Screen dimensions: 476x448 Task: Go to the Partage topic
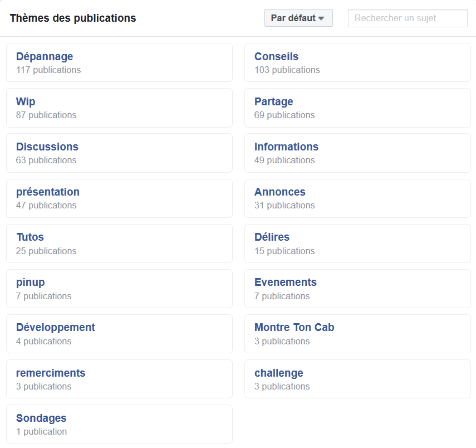pos(273,102)
